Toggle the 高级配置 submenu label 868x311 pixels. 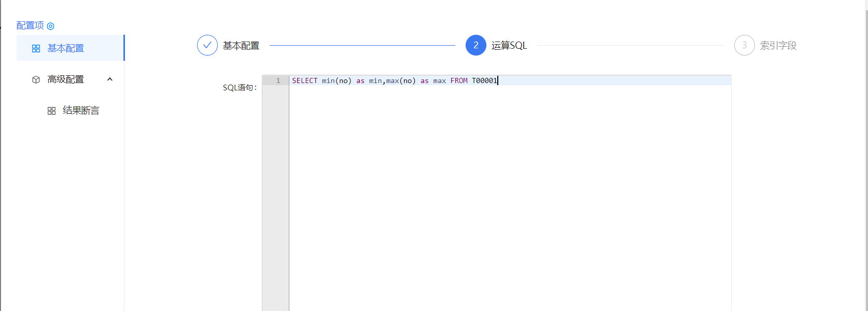(x=66, y=79)
